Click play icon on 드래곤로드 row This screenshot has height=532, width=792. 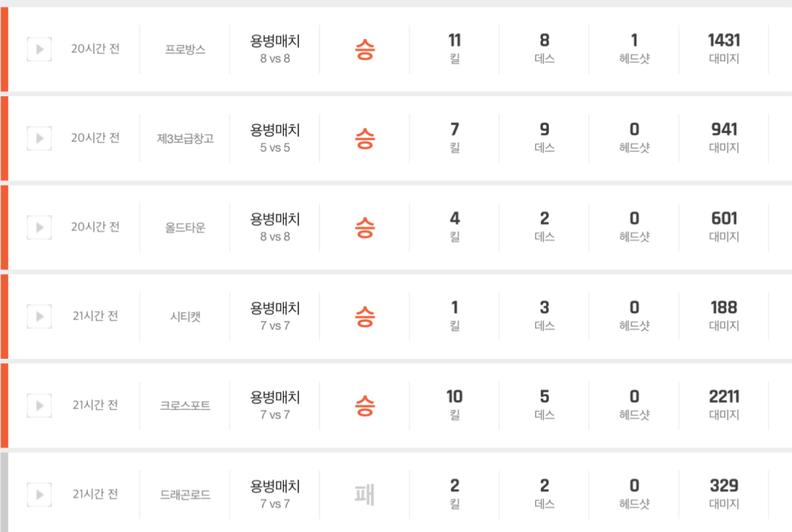39,495
